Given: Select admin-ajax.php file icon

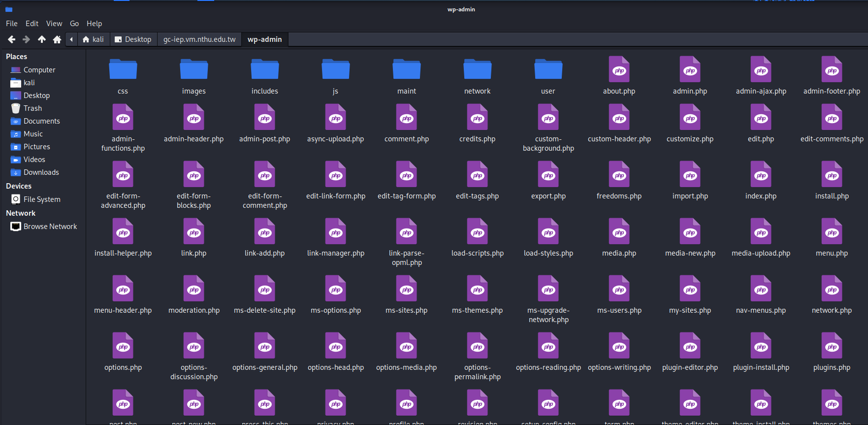Looking at the screenshot, I should 761,69.
